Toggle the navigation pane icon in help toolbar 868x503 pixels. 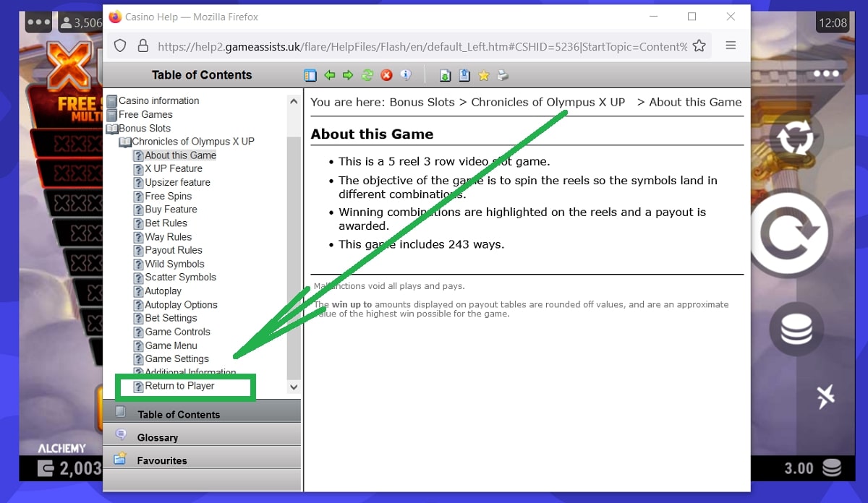tap(310, 75)
